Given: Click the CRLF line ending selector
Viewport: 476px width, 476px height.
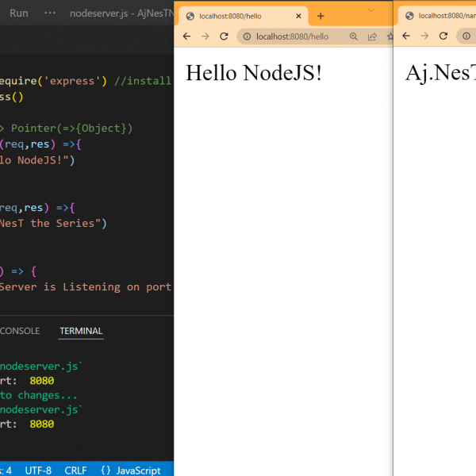Looking at the screenshot, I should pyautogui.click(x=75, y=470).
